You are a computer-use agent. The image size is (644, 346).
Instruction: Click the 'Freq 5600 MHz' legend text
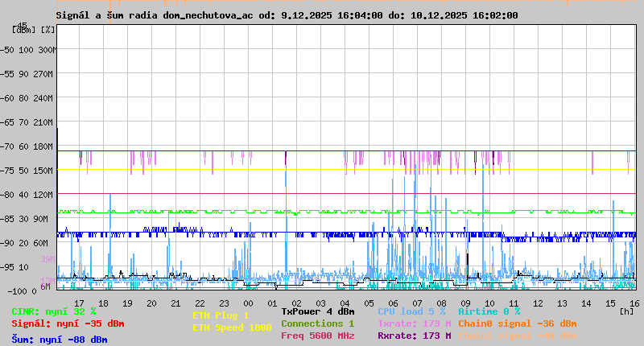point(318,336)
